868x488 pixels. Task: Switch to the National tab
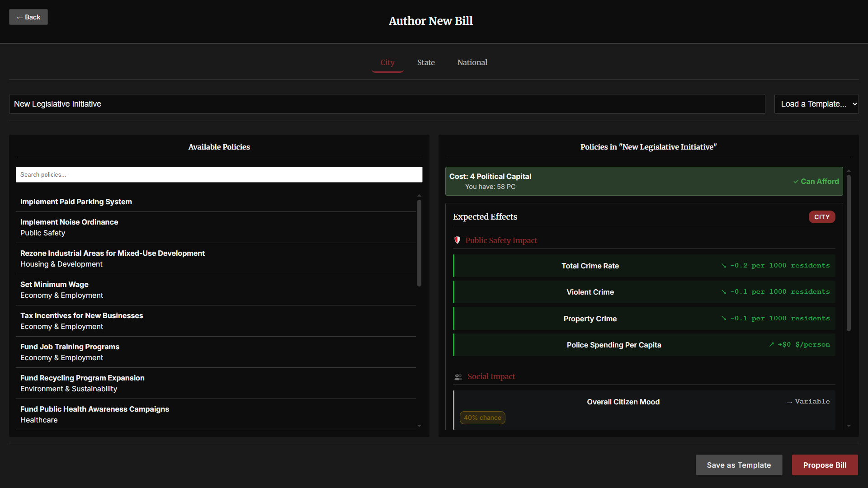(472, 62)
